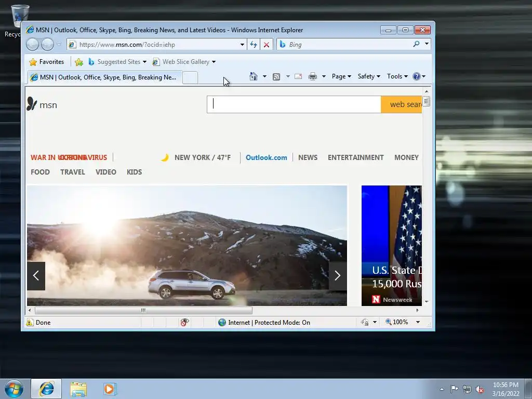Click the orange web search button
The image size is (532, 399).
(402, 104)
